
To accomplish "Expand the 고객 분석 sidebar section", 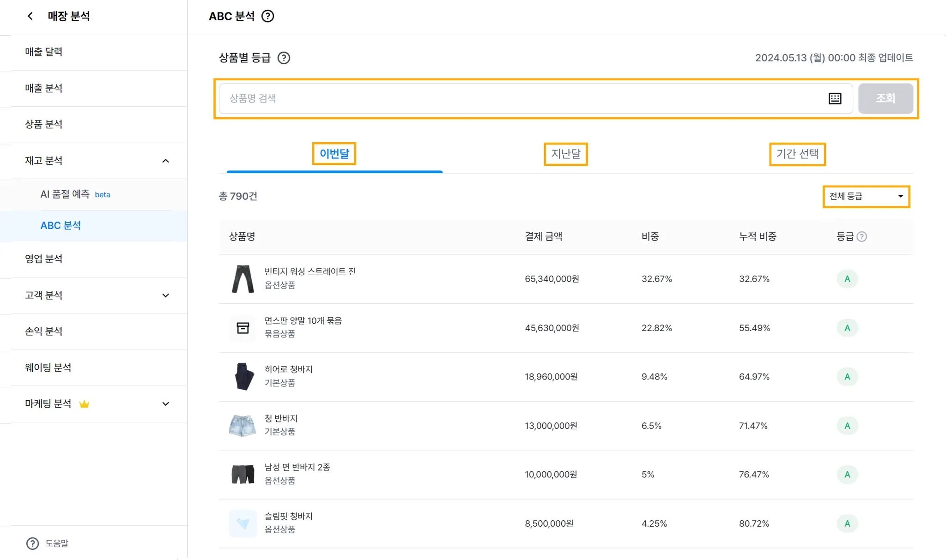I will click(x=165, y=295).
